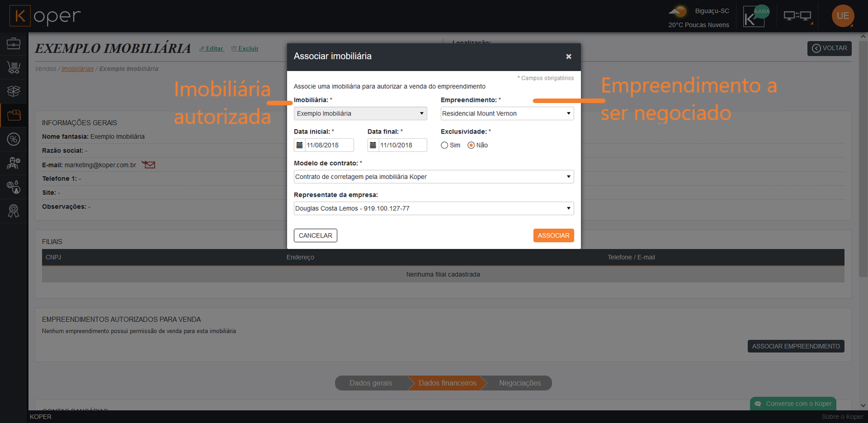The image size is (868, 423).
Task: Expand the Modelo de contrato dropdown
Action: tap(433, 177)
